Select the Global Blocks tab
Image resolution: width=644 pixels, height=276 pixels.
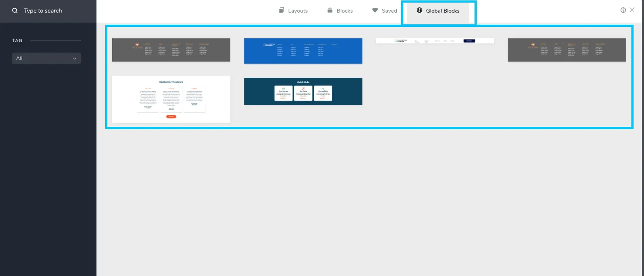click(438, 11)
